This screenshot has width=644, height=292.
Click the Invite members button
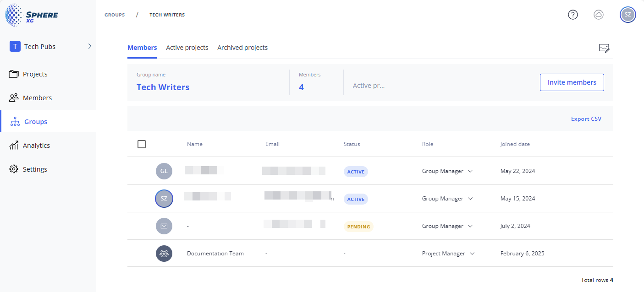pyautogui.click(x=572, y=82)
